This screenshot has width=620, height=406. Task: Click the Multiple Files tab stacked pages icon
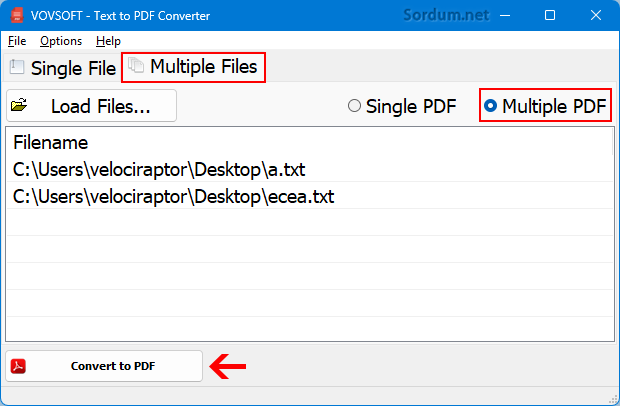click(136, 65)
